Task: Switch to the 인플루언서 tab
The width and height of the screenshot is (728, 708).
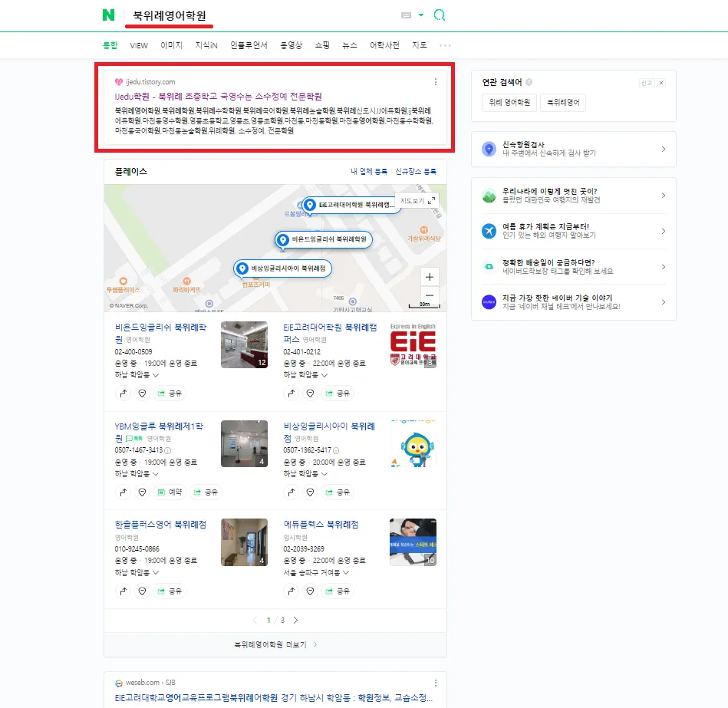Action: pos(249,45)
